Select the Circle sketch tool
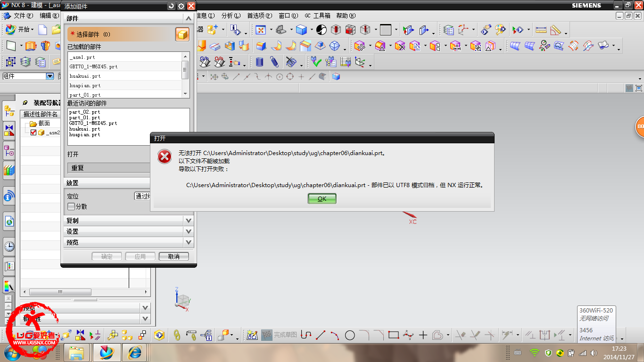 click(350, 335)
